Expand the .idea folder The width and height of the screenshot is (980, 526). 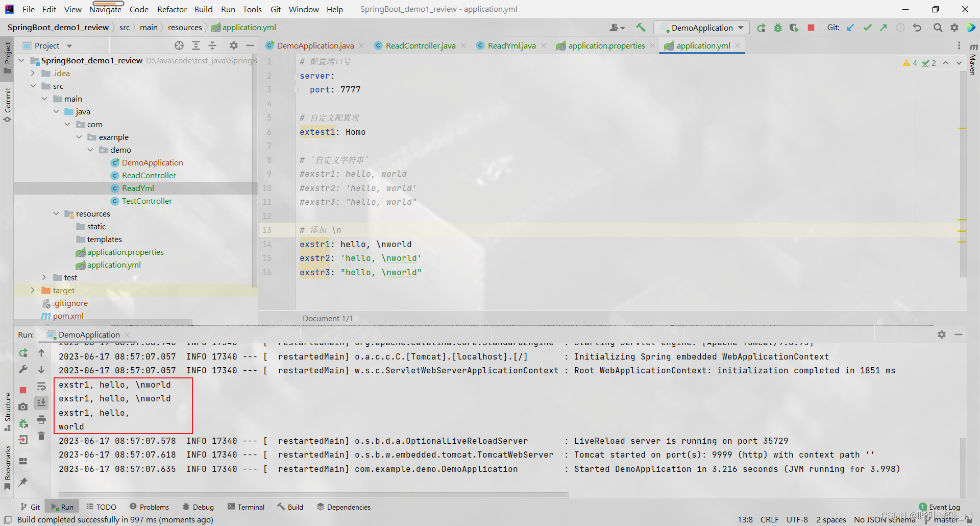[x=33, y=73]
